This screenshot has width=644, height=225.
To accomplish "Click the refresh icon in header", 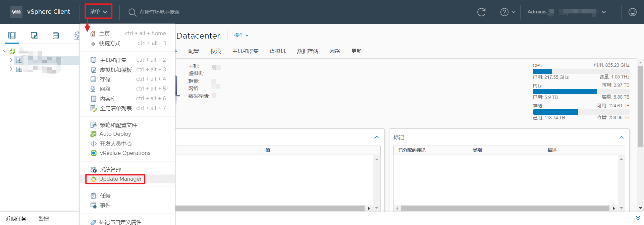I will point(481,12).
